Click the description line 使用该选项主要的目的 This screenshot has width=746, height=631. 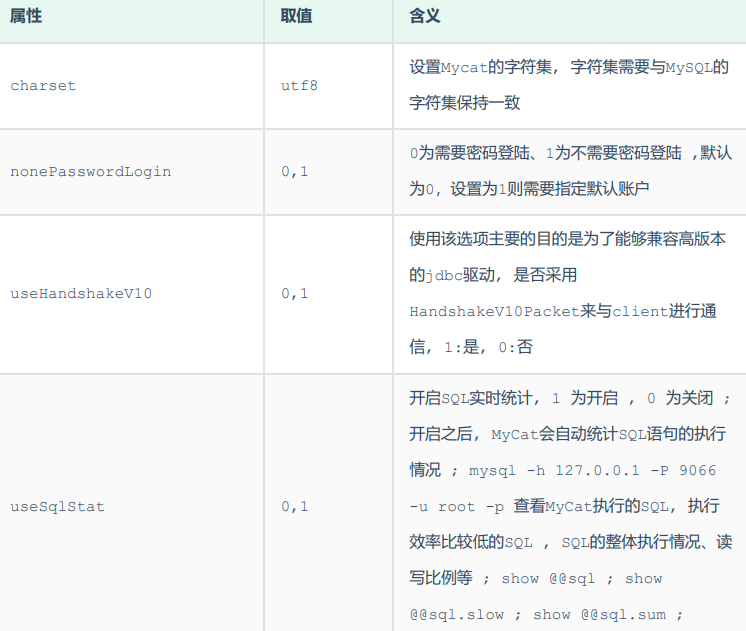pyautogui.click(x=568, y=239)
